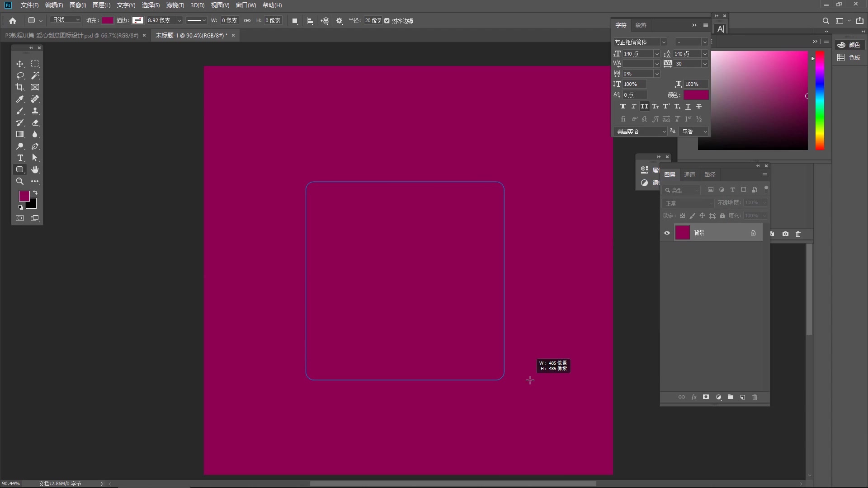The width and height of the screenshot is (868, 488).
Task: Open the leading 140 点 dropdown
Action: click(x=704, y=54)
